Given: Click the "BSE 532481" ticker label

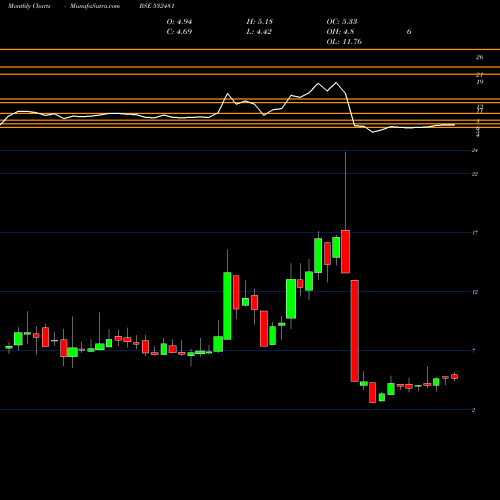Looking at the screenshot, I should click(157, 6).
